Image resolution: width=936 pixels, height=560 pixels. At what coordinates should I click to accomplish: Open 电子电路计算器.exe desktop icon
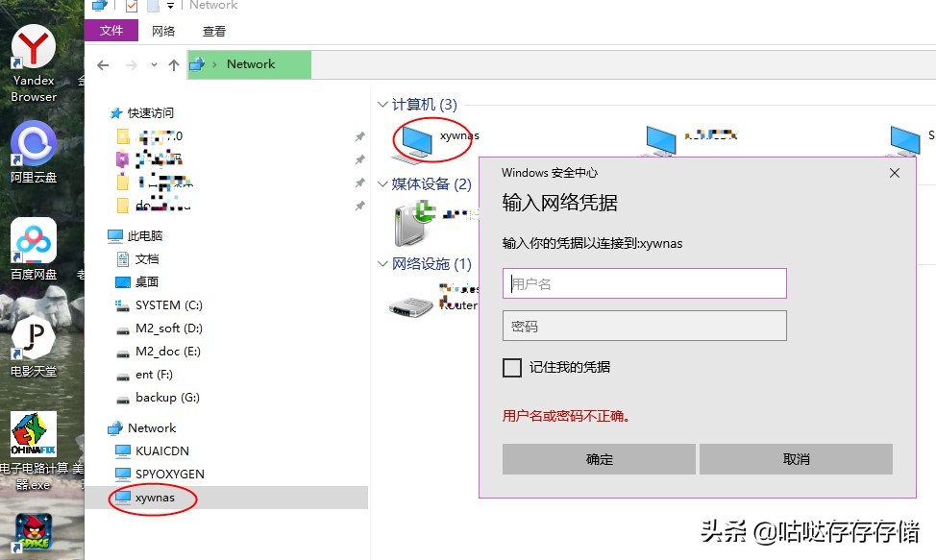click(33, 432)
